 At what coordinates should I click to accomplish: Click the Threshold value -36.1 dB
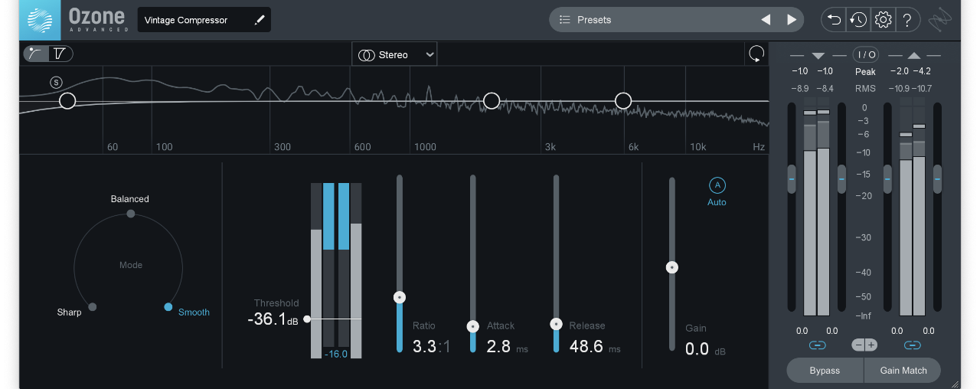273,319
